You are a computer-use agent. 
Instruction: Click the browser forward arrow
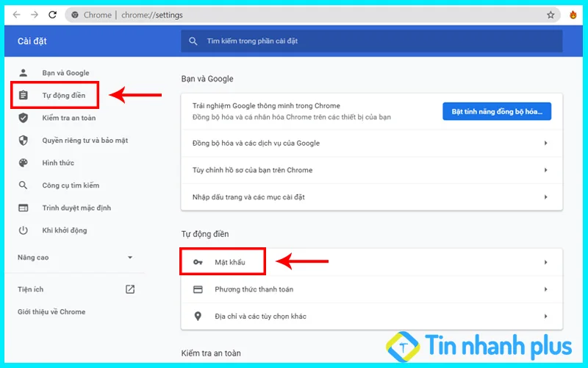point(35,15)
